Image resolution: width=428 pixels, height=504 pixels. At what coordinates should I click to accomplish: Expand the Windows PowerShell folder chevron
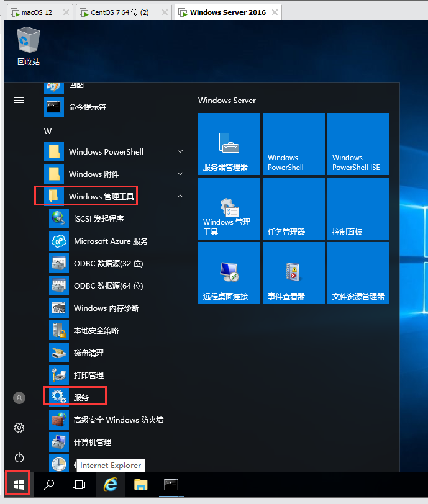pyautogui.click(x=180, y=151)
